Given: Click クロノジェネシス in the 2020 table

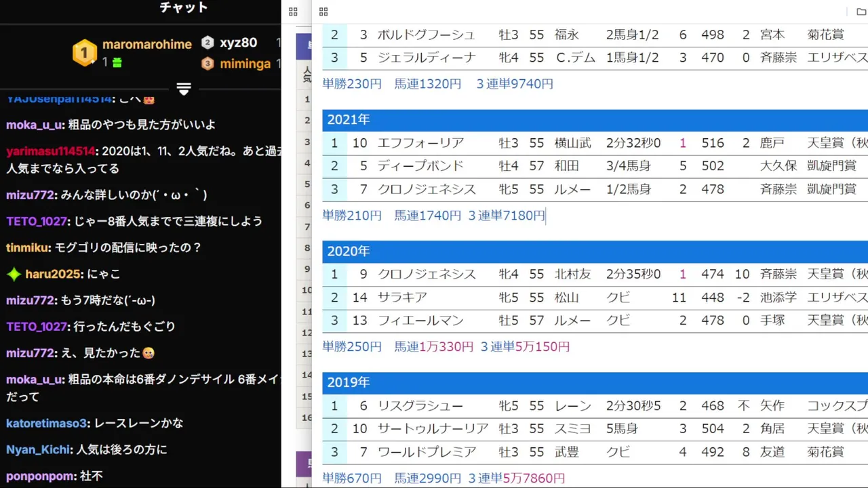Looking at the screenshot, I should tap(427, 274).
